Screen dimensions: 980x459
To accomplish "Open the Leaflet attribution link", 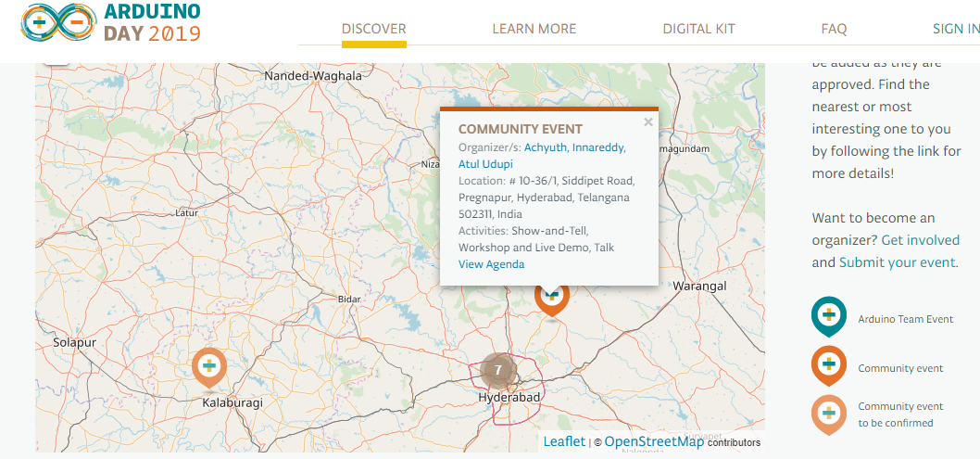I will (564, 441).
